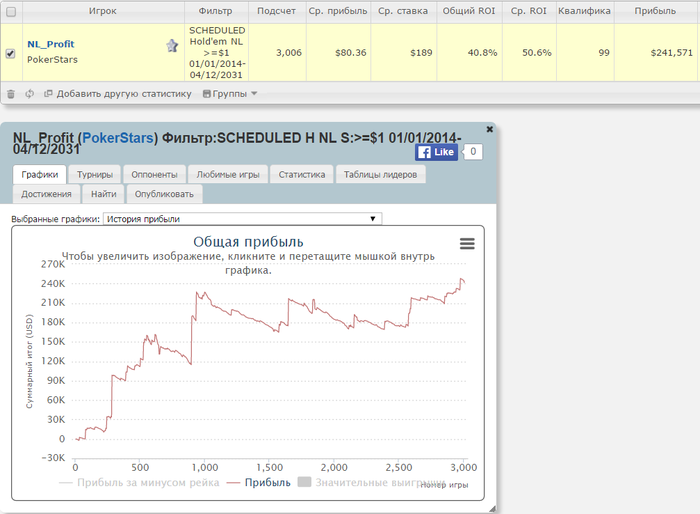
Task: Click the Общая прибыль chart title
Action: 248,242
